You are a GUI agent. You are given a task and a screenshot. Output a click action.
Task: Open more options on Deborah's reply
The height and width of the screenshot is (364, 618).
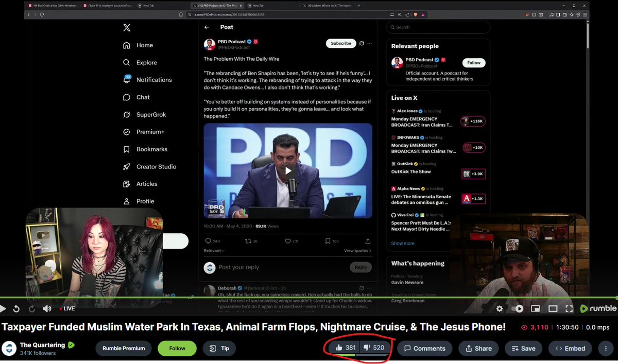[x=369, y=288]
